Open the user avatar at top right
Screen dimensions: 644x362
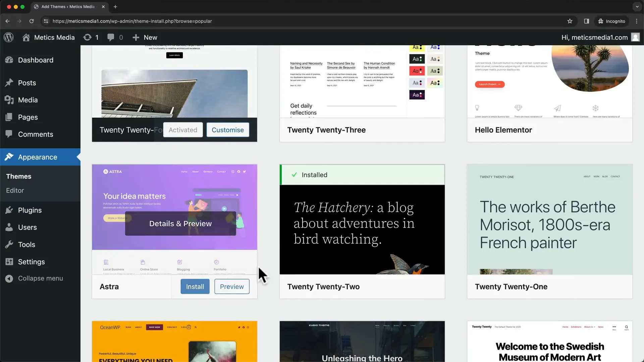click(635, 37)
